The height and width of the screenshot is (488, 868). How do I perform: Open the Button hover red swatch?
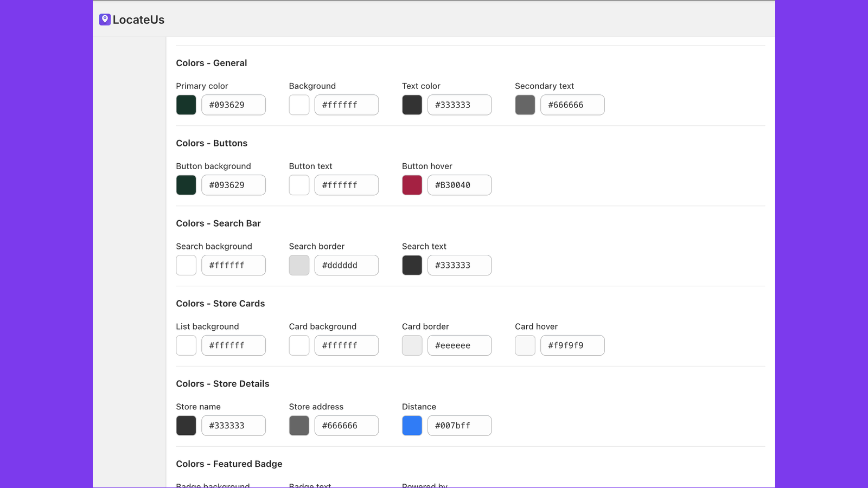point(412,185)
